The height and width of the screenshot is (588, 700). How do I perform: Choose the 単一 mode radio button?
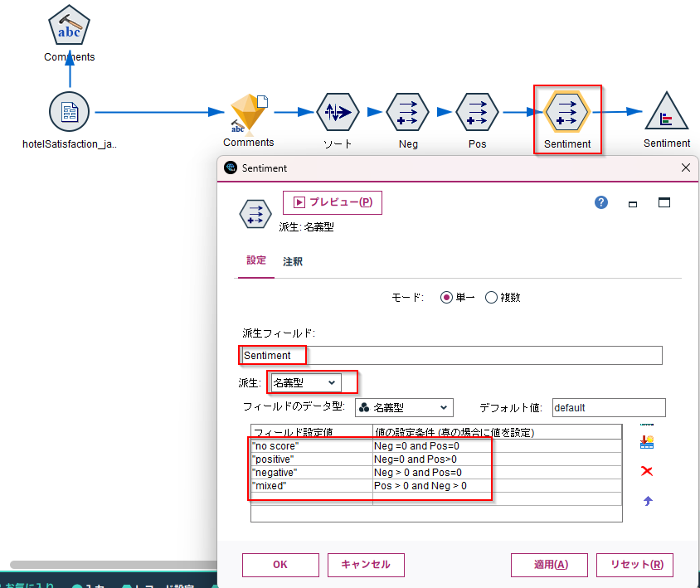point(446,298)
